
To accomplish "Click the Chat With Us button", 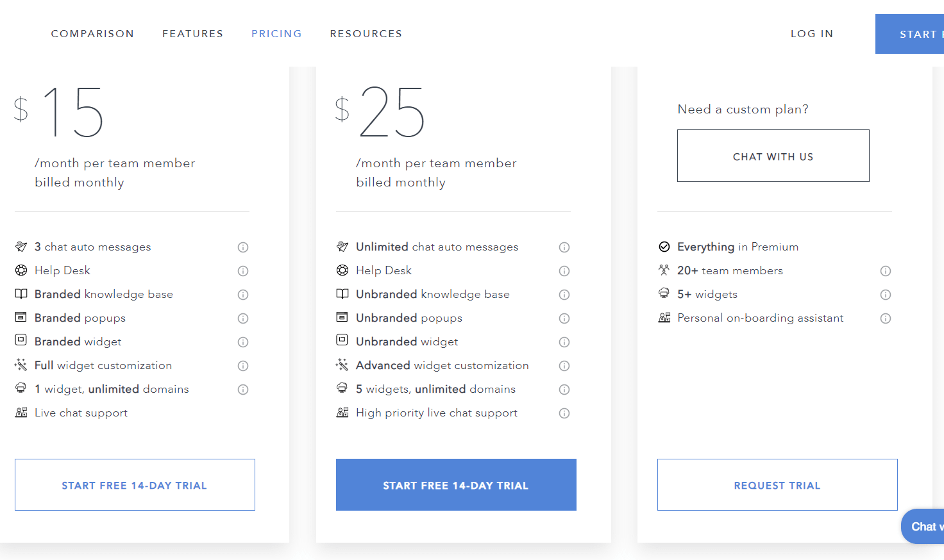I will (x=773, y=156).
